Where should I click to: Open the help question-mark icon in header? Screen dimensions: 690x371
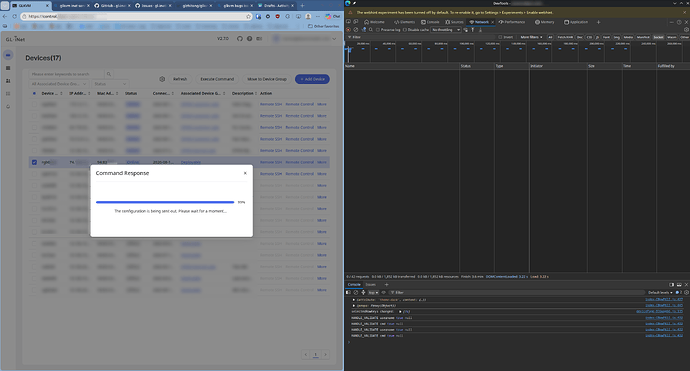click(x=250, y=39)
